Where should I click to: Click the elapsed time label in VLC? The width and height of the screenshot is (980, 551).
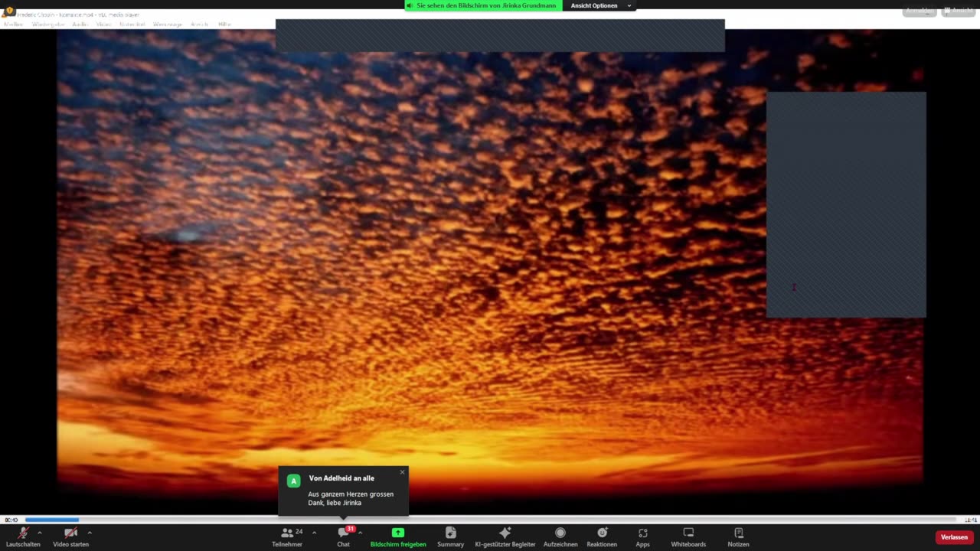click(11, 520)
